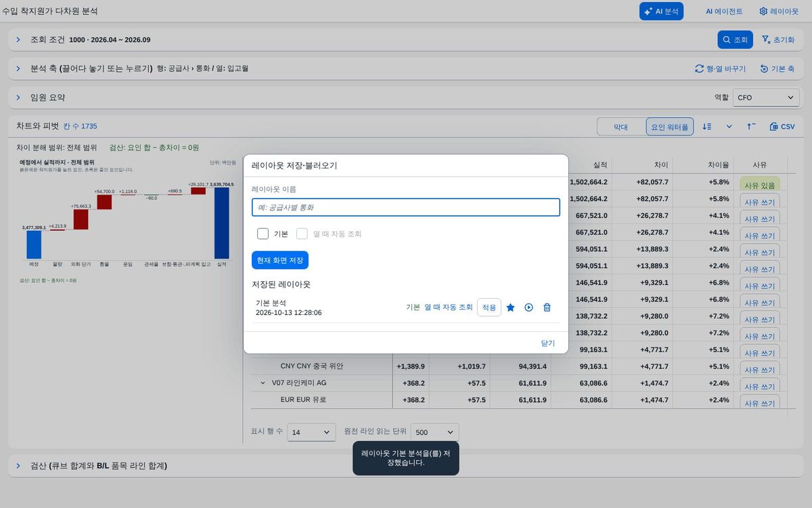Click the 94,391.4 value in the CNY row
Screen dimensions: 812x508
[533, 366]
